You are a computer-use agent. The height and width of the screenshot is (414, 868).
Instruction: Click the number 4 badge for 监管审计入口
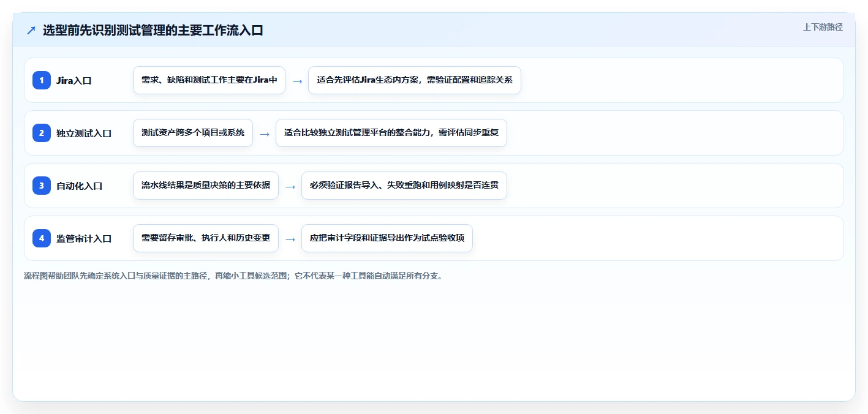[x=42, y=238]
